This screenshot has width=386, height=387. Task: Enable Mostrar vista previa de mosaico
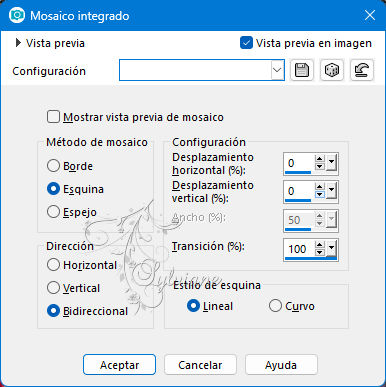(53, 117)
